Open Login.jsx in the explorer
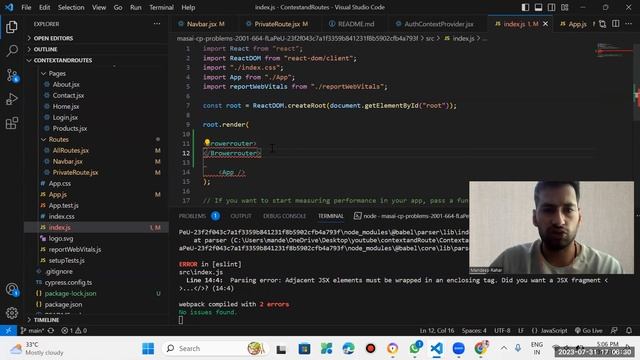Image resolution: width=640 pixels, height=360 pixels. pos(65,118)
